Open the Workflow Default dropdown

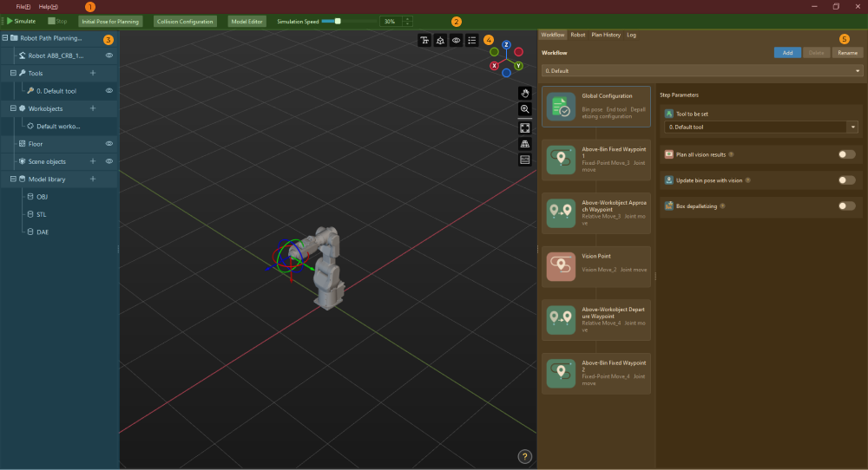coord(858,70)
